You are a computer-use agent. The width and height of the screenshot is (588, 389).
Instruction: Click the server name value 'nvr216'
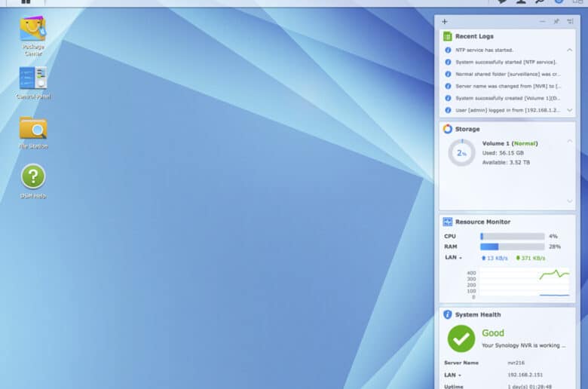[x=516, y=363]
